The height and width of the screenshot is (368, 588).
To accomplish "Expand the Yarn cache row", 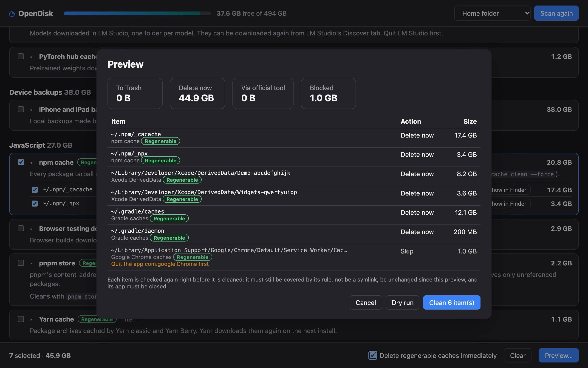I will click(x=31, y=319).
